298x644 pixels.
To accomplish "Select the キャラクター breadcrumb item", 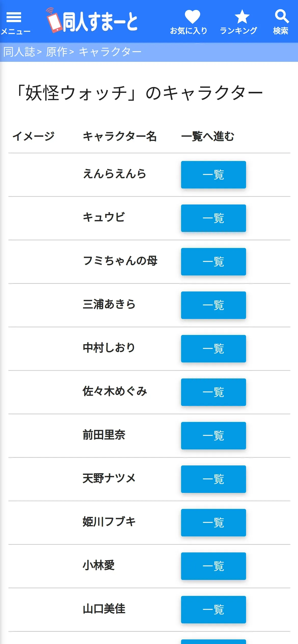I will (110, 52).
